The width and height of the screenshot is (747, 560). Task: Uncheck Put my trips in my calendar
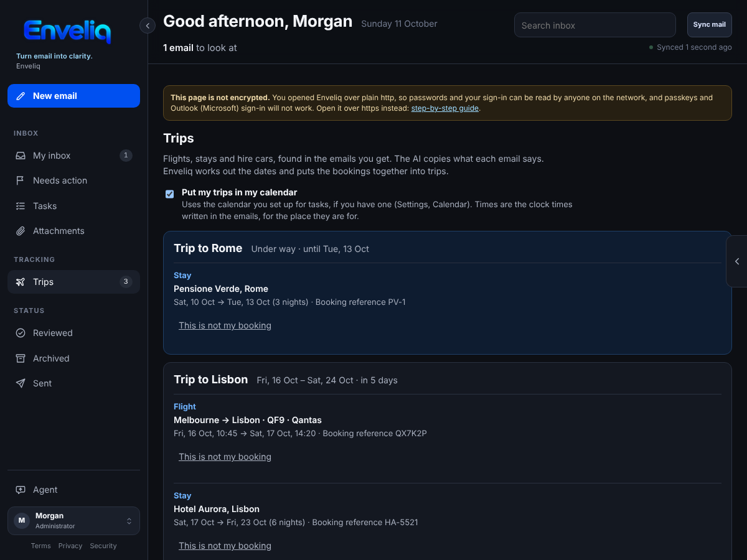(x=169, y=194)
